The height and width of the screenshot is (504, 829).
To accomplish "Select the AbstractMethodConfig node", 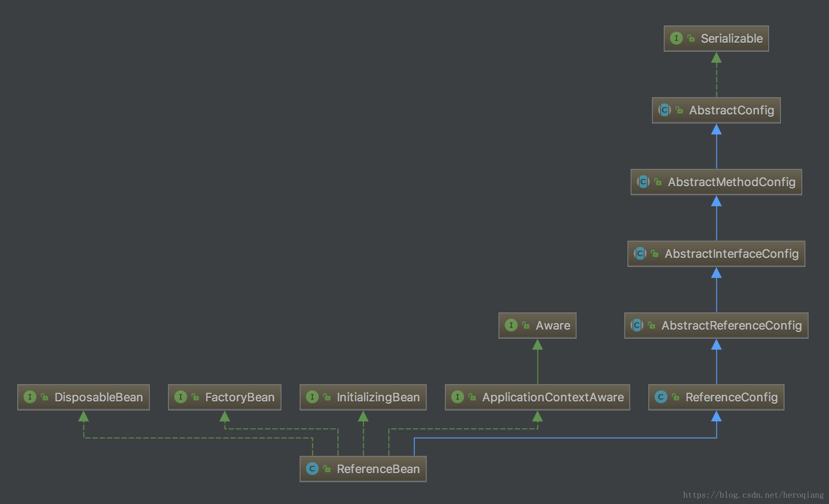I will 716,182.
